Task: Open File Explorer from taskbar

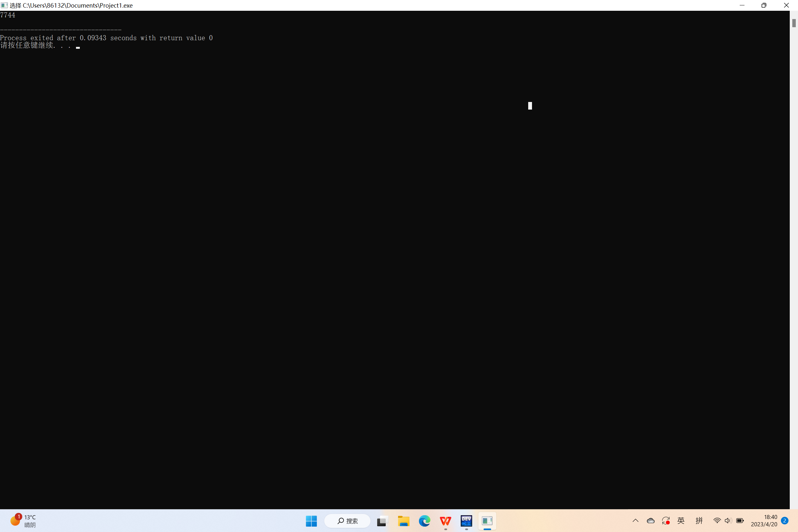Action: [403, 521]
